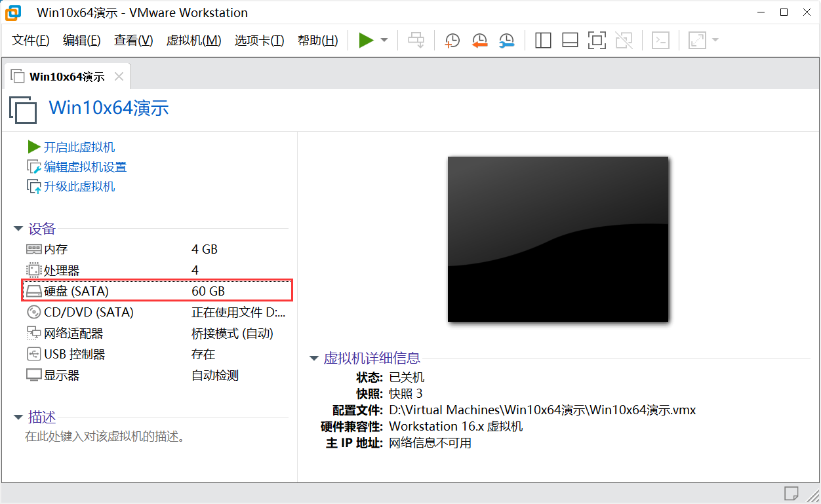821x504 pixels.
Task: Open the power options dropdown arrow
Action: point(384,41)
